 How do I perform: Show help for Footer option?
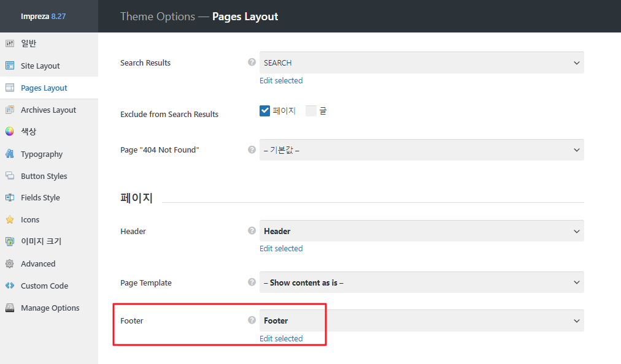[252, 320]
